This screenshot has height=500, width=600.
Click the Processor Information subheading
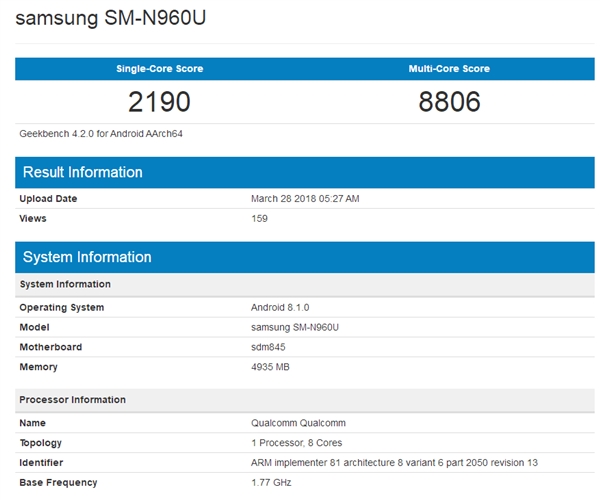[72, 400]
